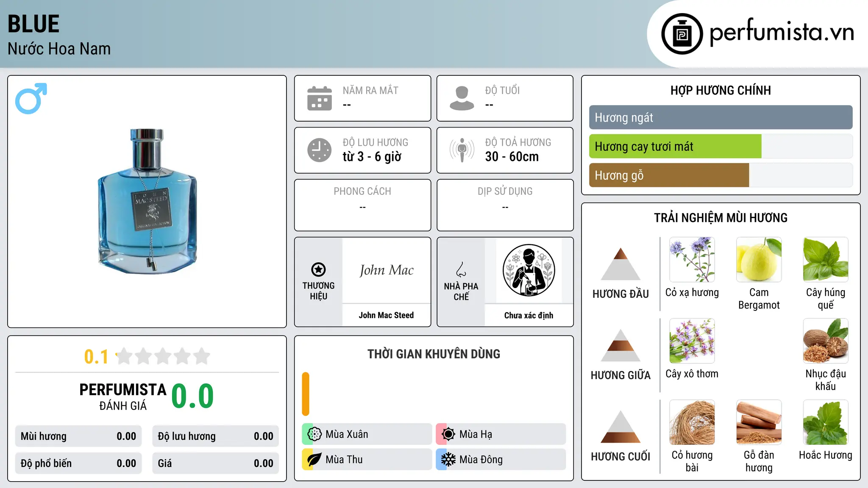Click the Độ lưu hương score row

(x=216, y=436)
